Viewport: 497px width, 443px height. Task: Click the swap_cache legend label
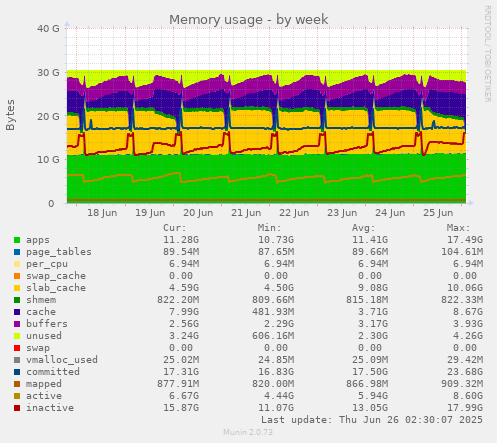56,276
